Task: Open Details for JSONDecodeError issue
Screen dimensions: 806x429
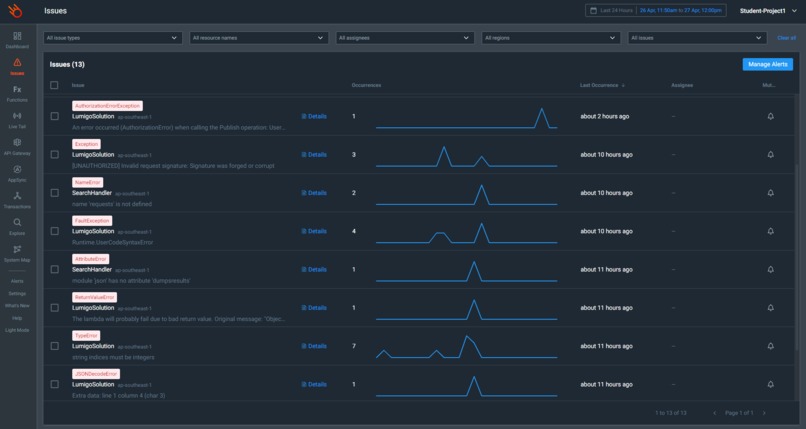Action: point(314,384)
